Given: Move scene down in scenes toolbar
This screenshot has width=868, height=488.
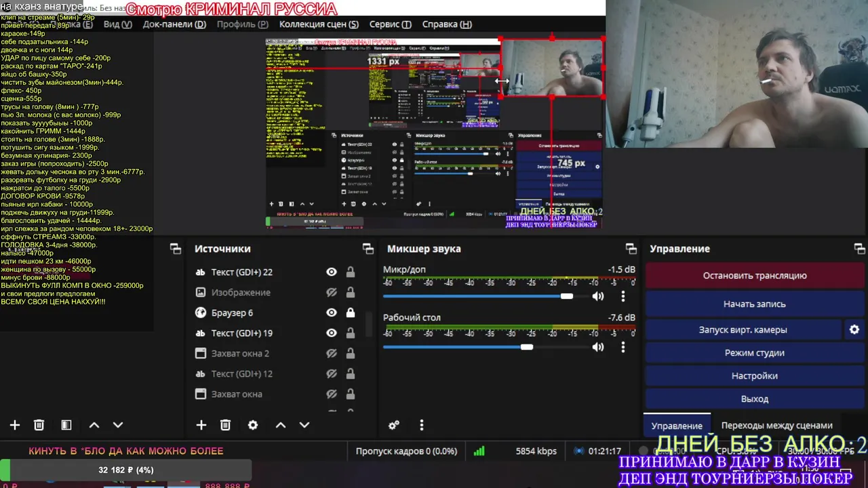Looking at the screenshot, I should (x=118, y=425).
